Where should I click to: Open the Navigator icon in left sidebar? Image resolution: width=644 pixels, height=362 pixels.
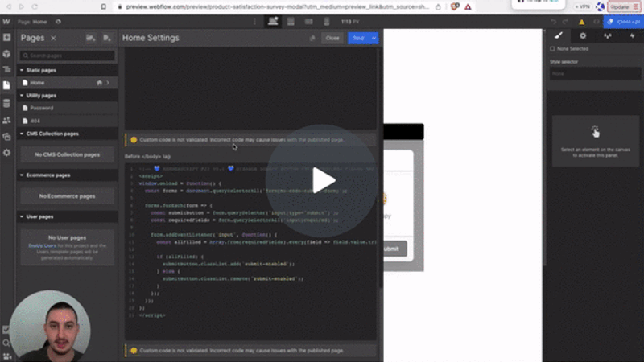click(6, 69)
